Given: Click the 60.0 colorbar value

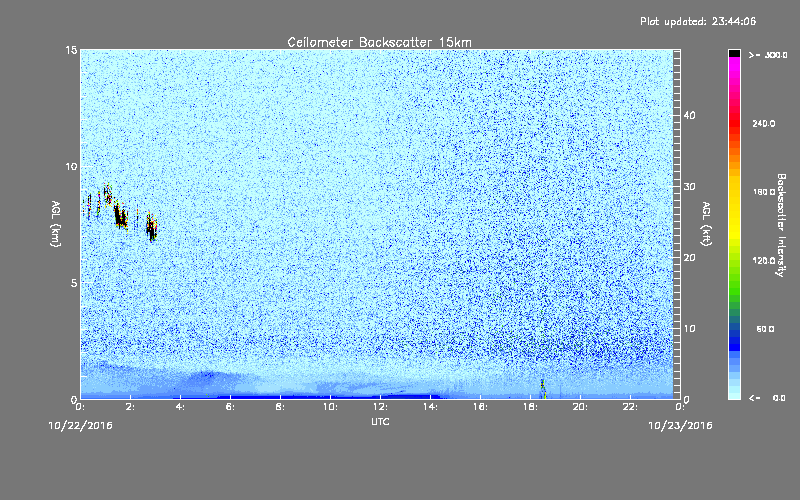Looking at the screenshot, I should [765, 329].
